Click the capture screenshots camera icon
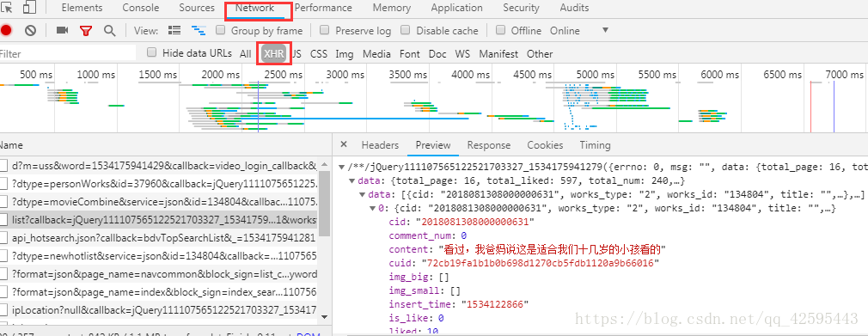Image resolution: width=868 pixels, height=336 pixels. 62,30
